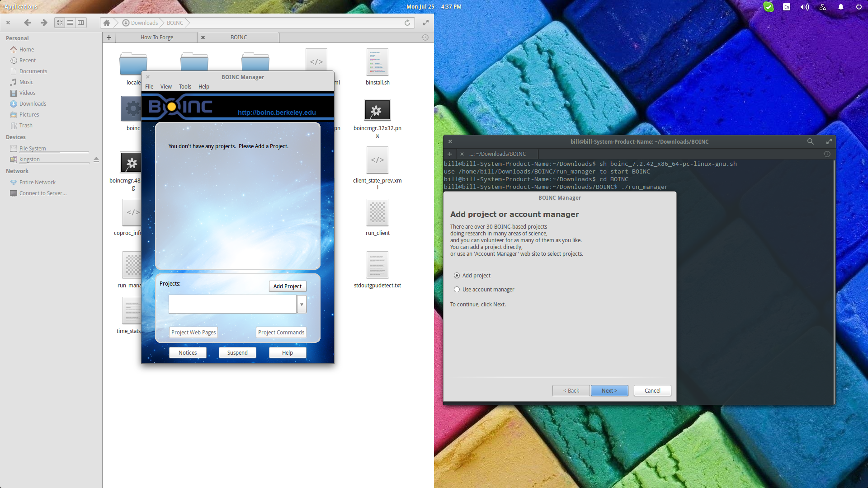Switch to icon grid view
This screenshot has width=868, height=488.
pyautogui.click(x=60, y=23)
